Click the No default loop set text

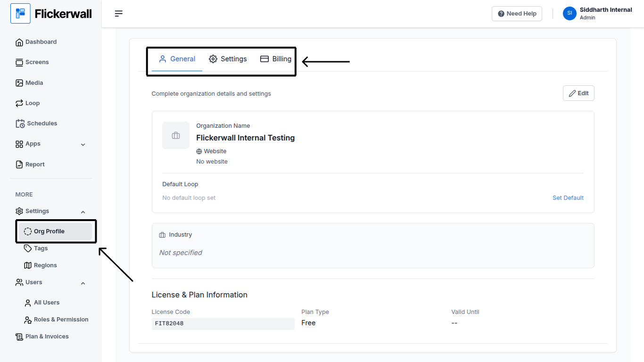[x=189, y=198]
